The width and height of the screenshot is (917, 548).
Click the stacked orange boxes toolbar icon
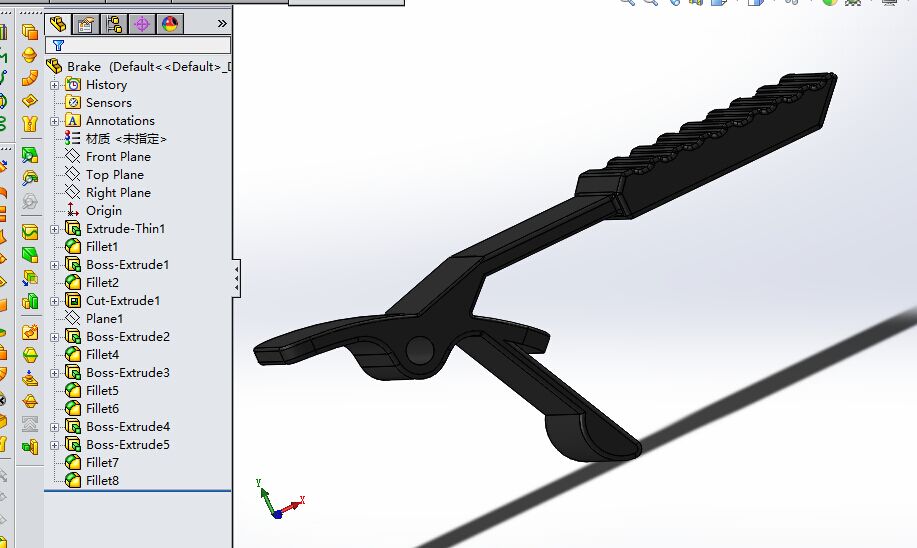tap(30, 32)
